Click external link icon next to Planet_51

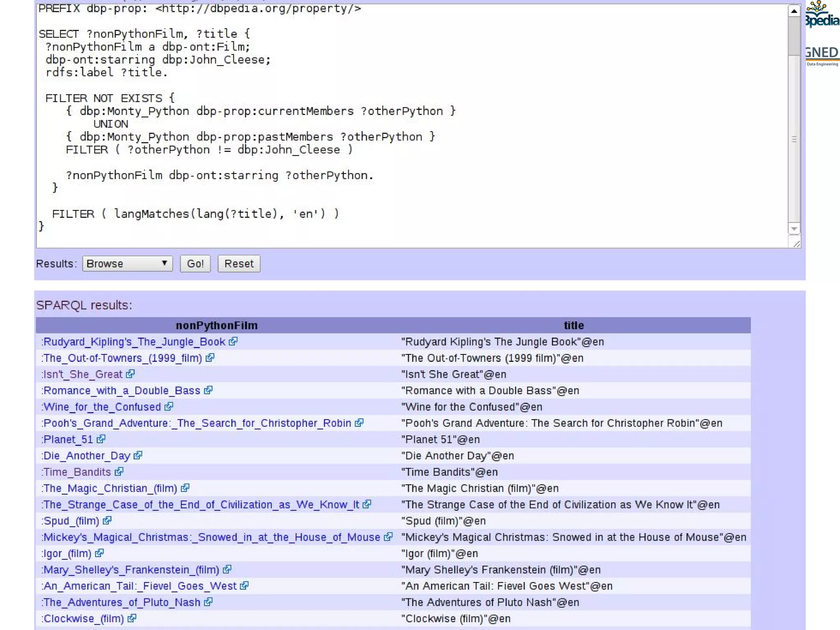pyautogui.click(x=101, y=439)
